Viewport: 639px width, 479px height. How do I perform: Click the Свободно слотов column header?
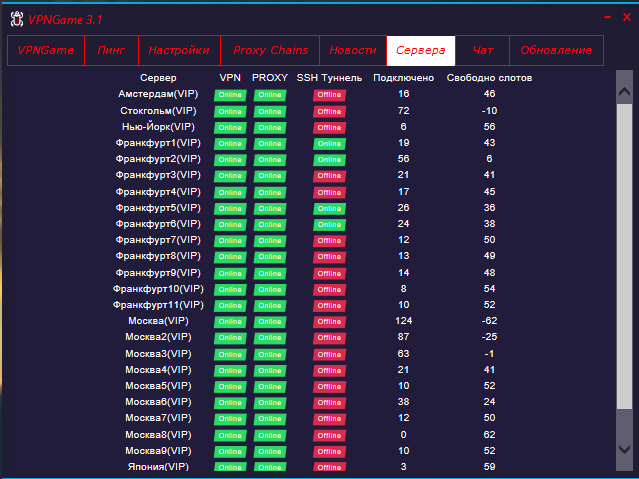(x=489, y=77)
